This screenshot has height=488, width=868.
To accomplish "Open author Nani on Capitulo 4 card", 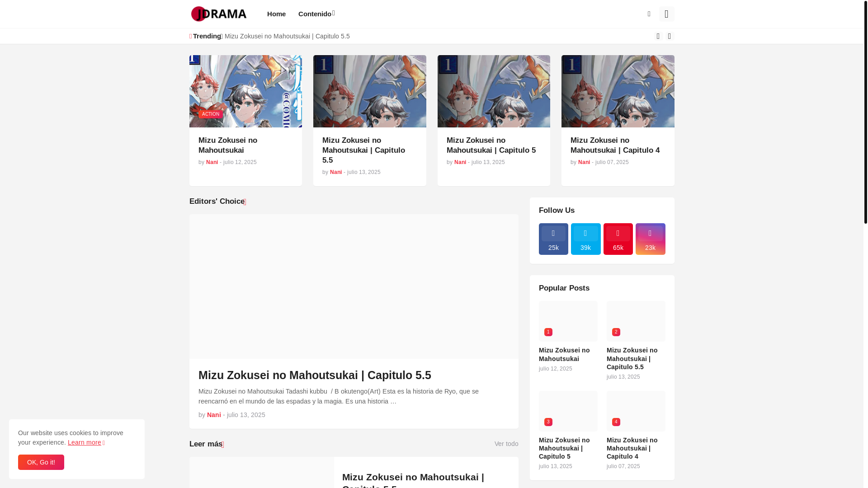I will (x=584, y=162).
